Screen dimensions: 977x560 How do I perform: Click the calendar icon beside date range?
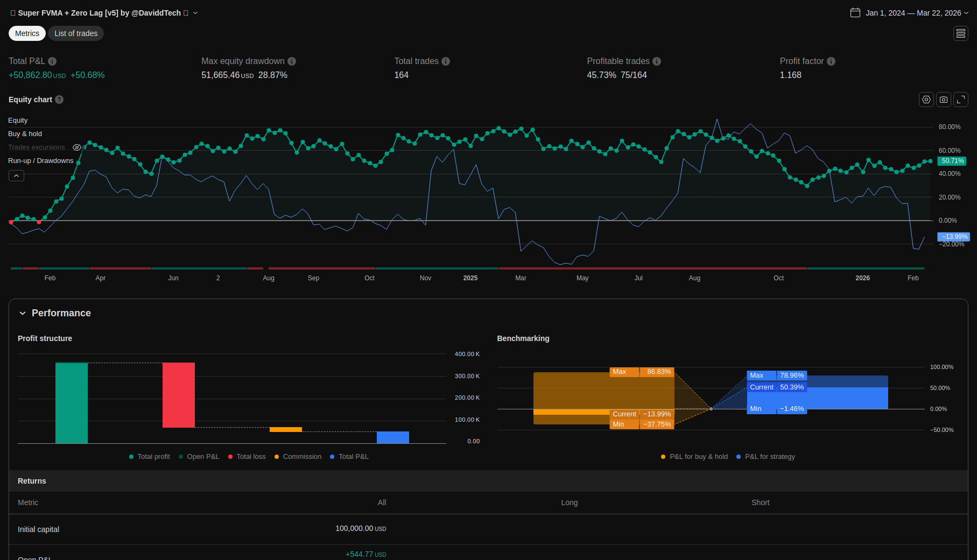(x=855, y=13)
